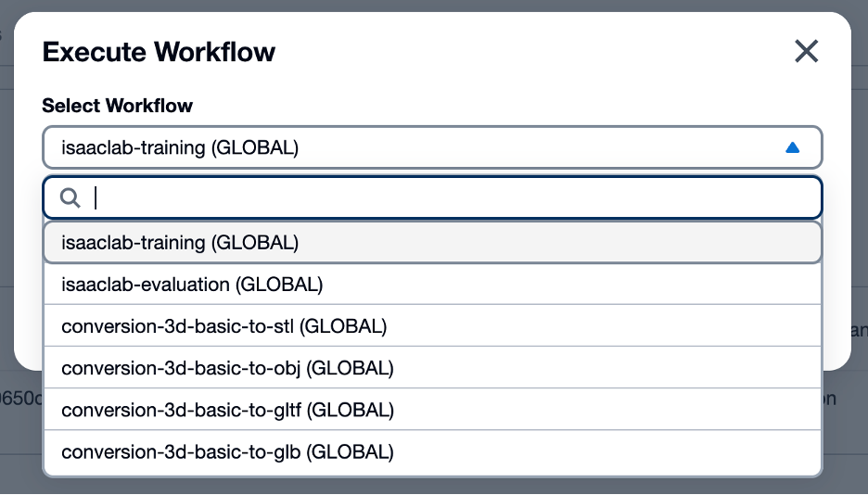Pick conversion-3d-basic-to-gltf (GLOBAL) workflow
The width and height of the screenshot is (868, 495).
[x=432, y=411]
